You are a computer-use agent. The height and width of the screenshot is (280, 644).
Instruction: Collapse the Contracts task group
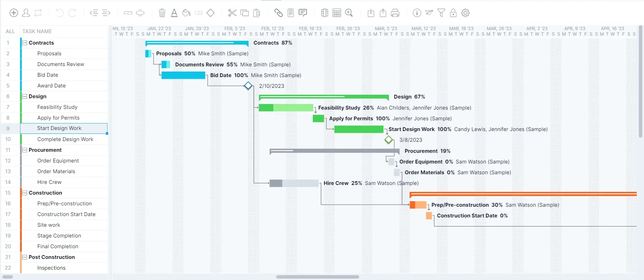(x=25, y=43)
